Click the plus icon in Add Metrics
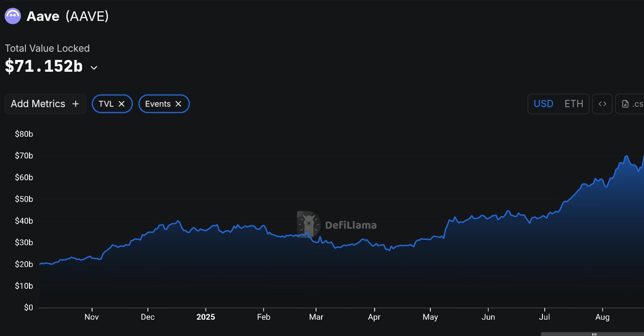The width and height of the screenshot is (644, 336). tap(76, 104)
